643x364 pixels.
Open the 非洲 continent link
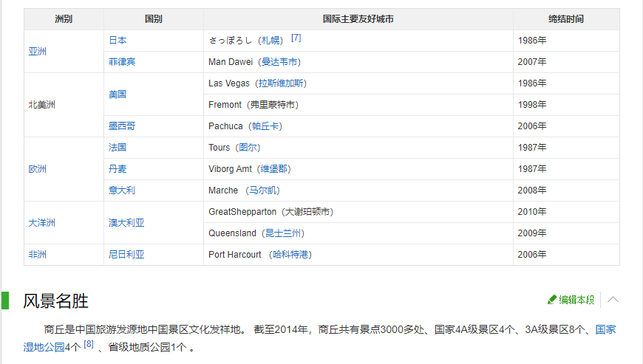[37, 255]
